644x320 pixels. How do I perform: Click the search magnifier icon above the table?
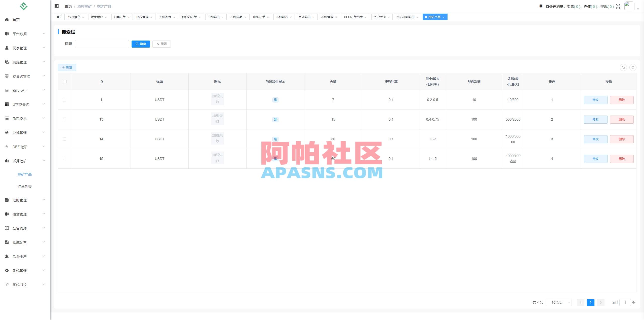623,67
